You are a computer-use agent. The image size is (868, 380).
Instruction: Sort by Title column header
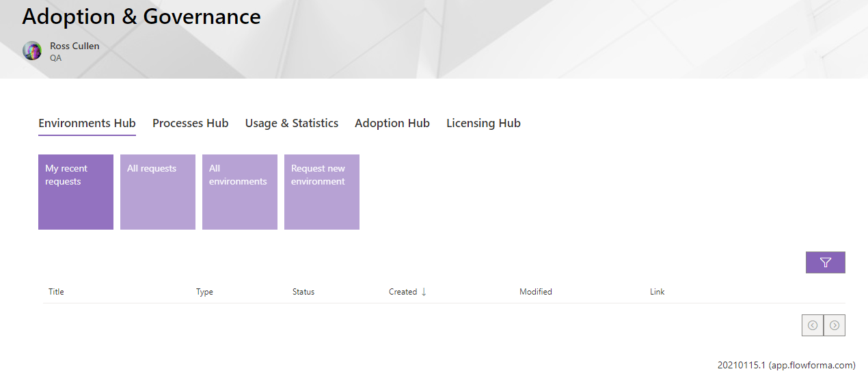[x=56, y=292]
